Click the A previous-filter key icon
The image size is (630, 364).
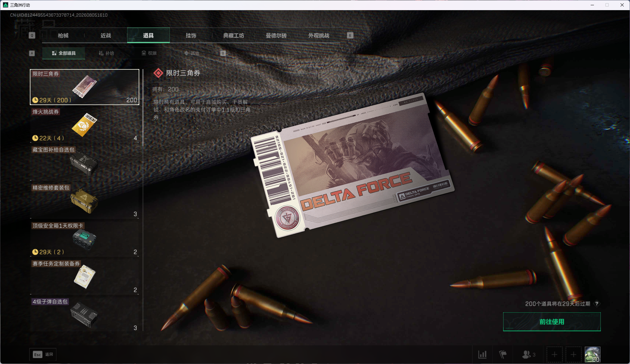tap(32, 53)
